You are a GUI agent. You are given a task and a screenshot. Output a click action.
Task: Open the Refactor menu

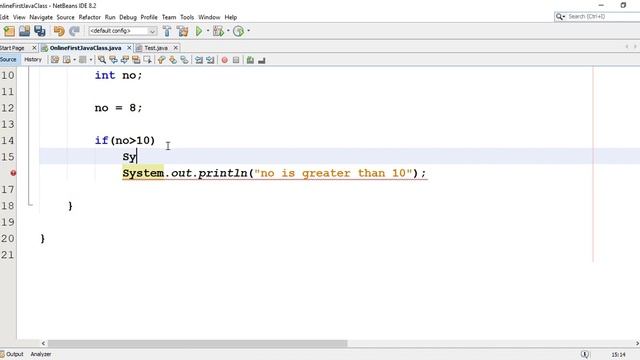coord(89,17)
